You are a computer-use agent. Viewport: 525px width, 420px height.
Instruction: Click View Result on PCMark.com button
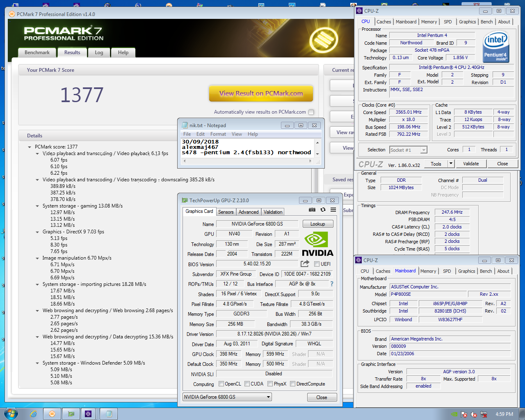click(261, 94)
